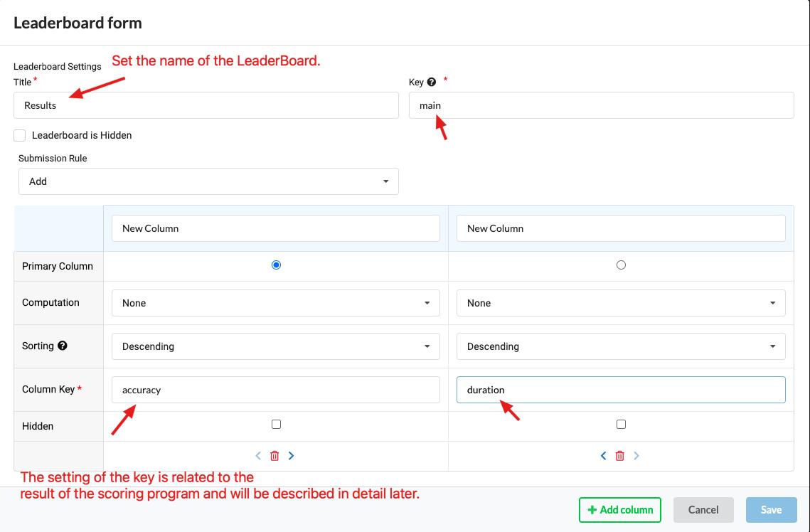Tick Hidden checkbox for duration column
The height and width of the screenshot is (532, 810).
pos(621,425)
